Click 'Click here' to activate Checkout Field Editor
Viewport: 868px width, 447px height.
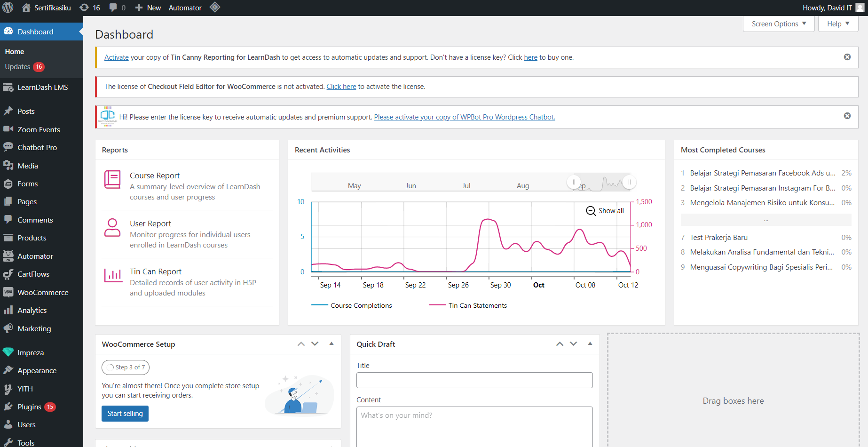point(341,87)
